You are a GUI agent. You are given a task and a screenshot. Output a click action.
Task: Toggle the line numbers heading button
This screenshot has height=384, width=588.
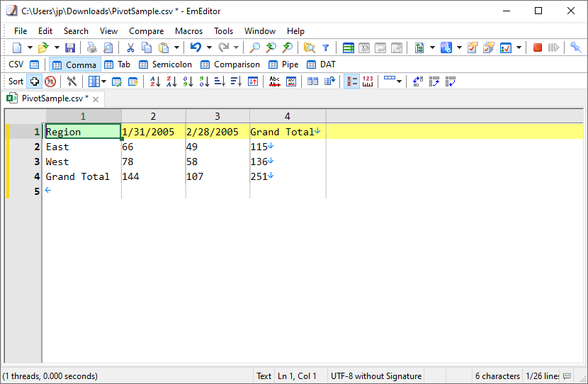(351, 81)
